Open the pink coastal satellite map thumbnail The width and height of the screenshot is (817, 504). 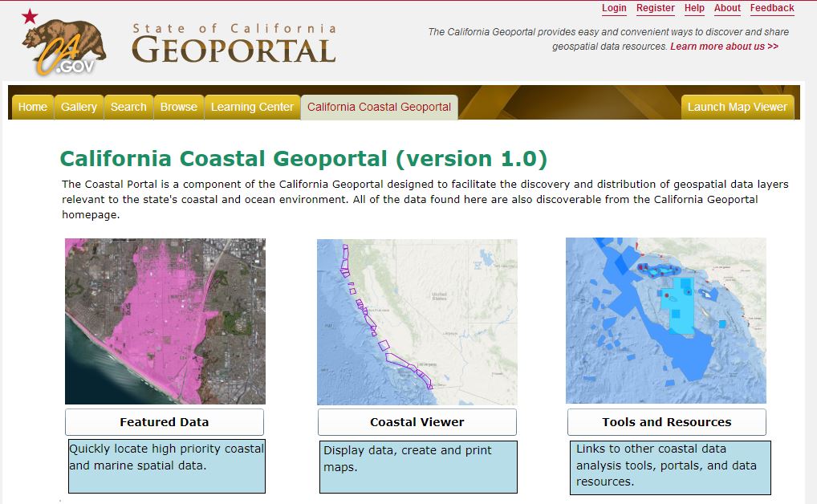click(x=165, y=321)
